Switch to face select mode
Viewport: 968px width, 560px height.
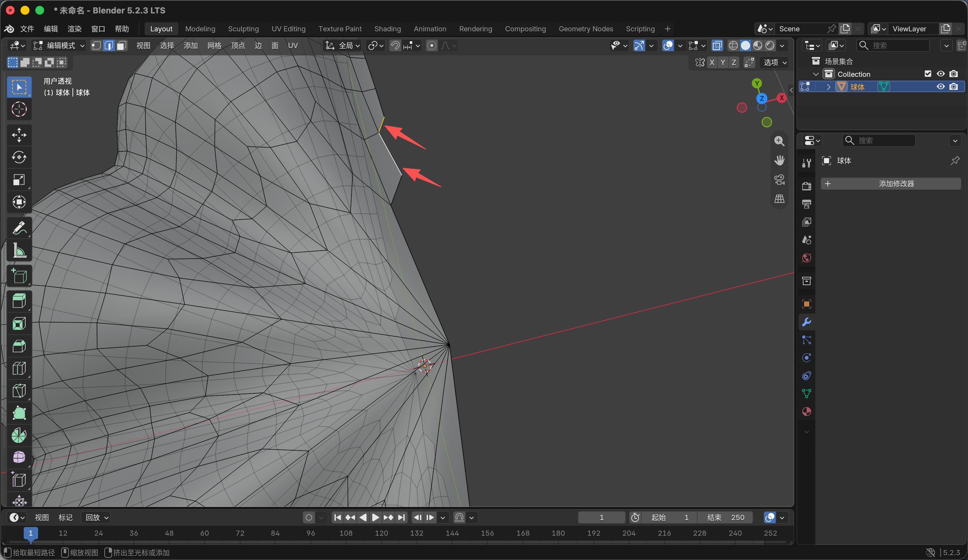121,46
